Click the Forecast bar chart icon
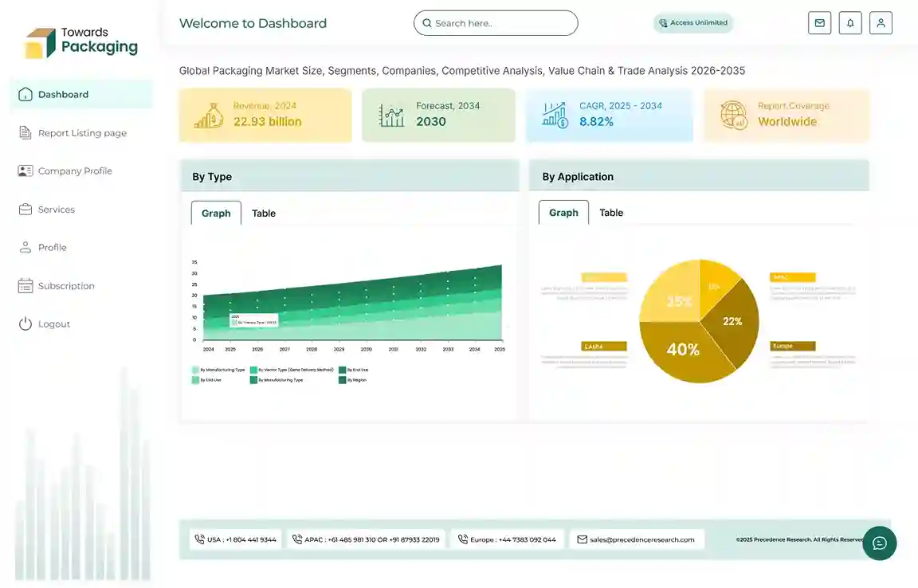Viewport: 918px width, 588px height. click(391, 116)
